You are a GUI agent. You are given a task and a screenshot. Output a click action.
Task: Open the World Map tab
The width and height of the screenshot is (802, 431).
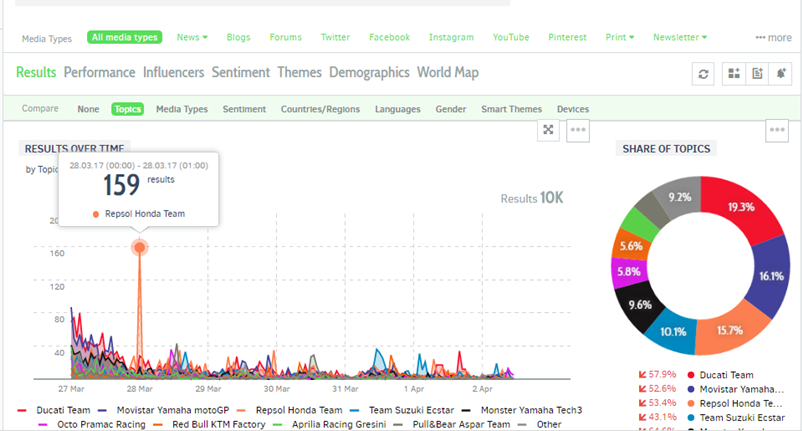tap(448, 73)
